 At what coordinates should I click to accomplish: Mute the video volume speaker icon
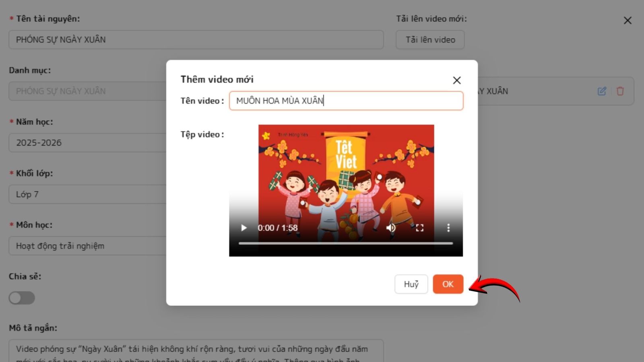[x=390, y=228]
